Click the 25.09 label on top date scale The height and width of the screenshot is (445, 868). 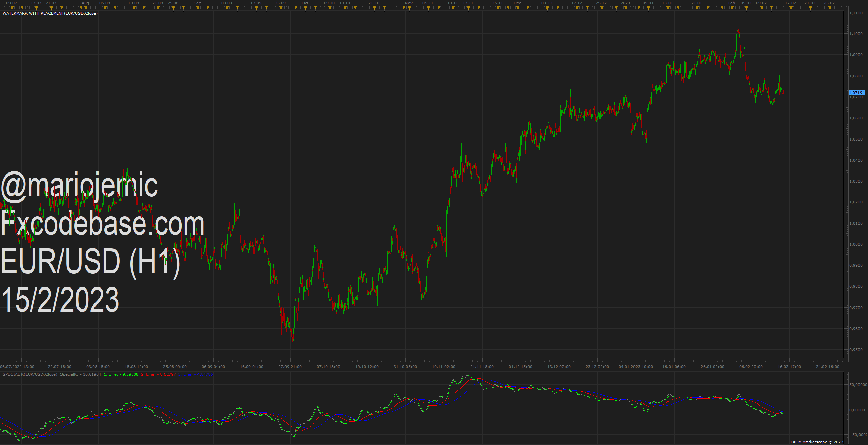pyautogui.click(x=280, y=3)
